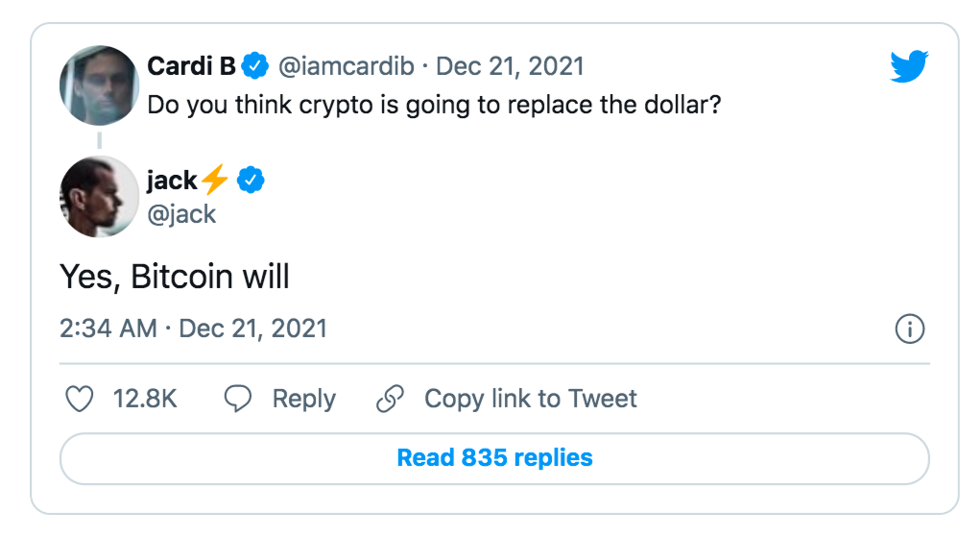Open the @jack handle link
Screen dimensions: 980x537
click(181, 213)
